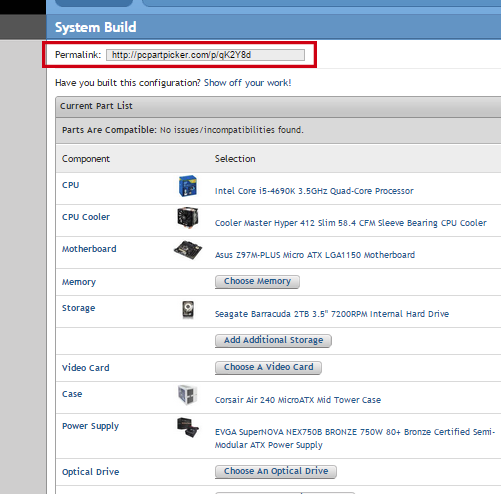Open the 'Show off your work!' link

click(x=247, y=83)
